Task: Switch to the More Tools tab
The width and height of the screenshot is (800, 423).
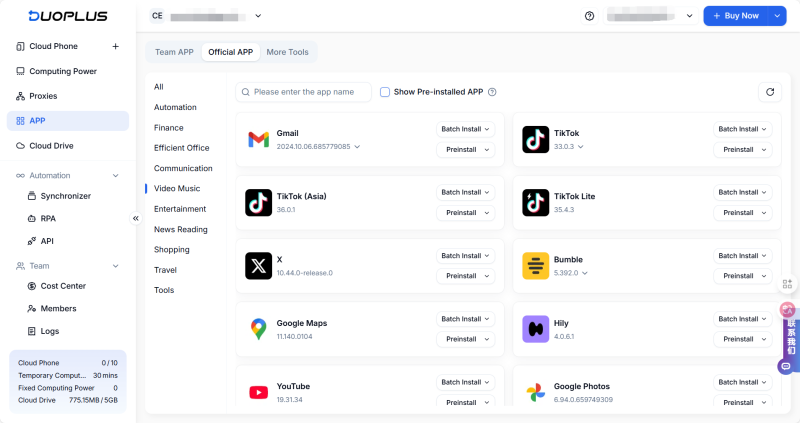Action: [287, 52]
